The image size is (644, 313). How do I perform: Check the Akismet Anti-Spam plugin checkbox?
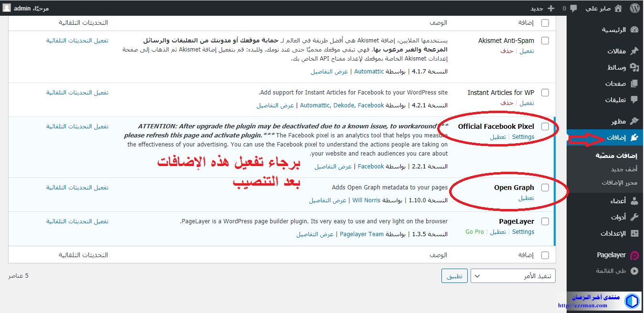545,41
